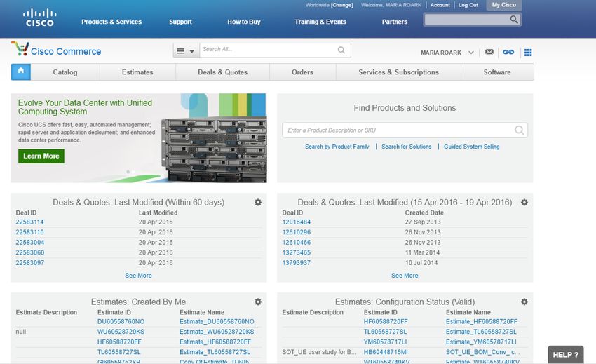Open settings gear for Last Modified Within 60 days
Image resolution: width=596 pixels, height=364 pixels.
258,203
